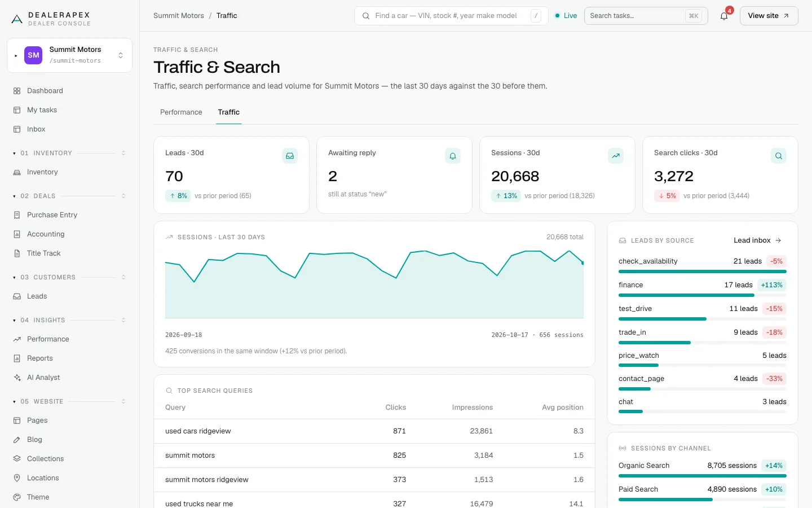The image size is (812, 508).
Task: Click the Inventory car icon
Action: pyautogui.click(x=17, y=172)
